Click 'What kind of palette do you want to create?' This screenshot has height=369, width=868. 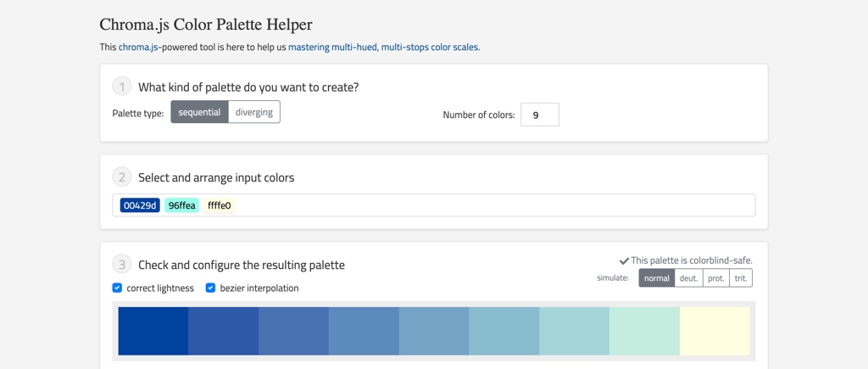(x=248, y=87)
